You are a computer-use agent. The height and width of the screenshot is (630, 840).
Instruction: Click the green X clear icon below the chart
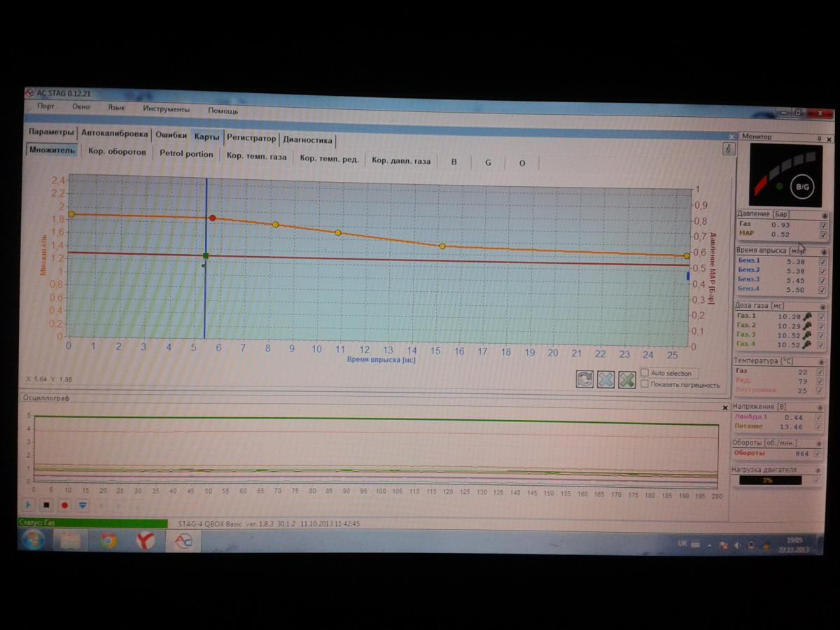(x=627, y=381)
